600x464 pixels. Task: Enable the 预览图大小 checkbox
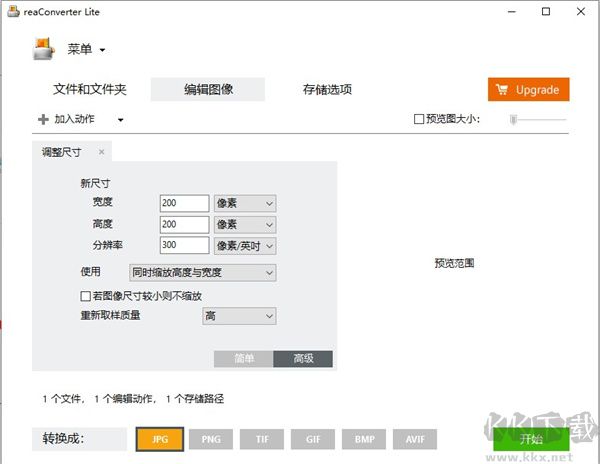click(x=420, y=119)
